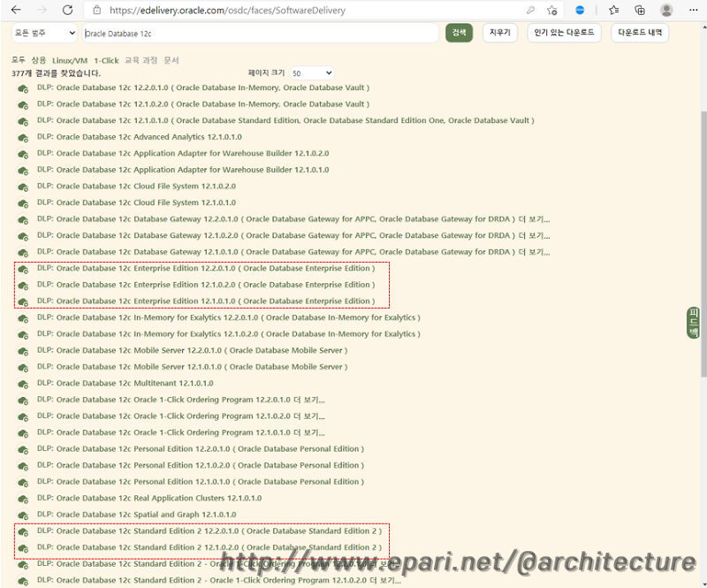Click the 지우기 clear button
707x588 pixels.
click(499, 33)
